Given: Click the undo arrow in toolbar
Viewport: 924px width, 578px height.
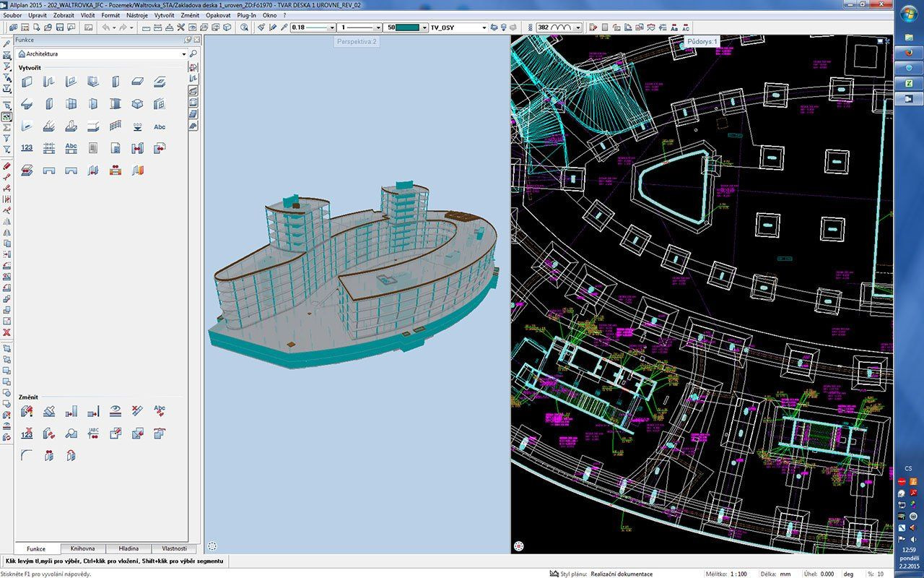Looking at the screenshot, I should (106, 27).
